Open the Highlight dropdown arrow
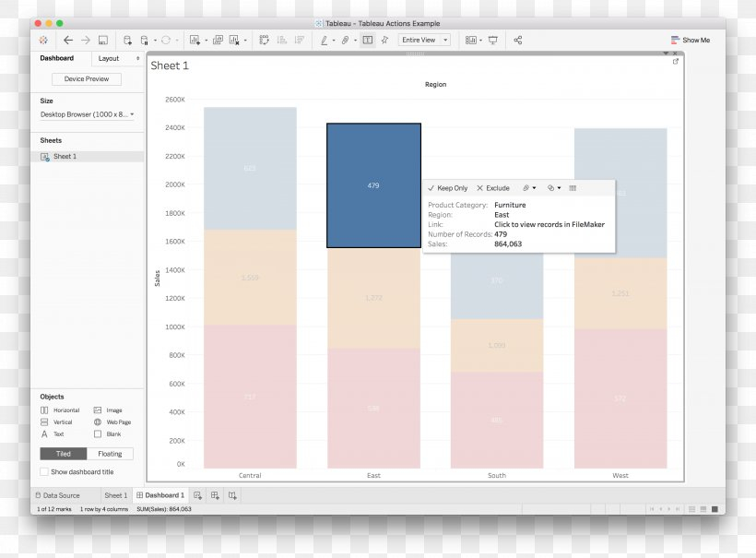Viewport: 756px width, 558px height. 334,40
